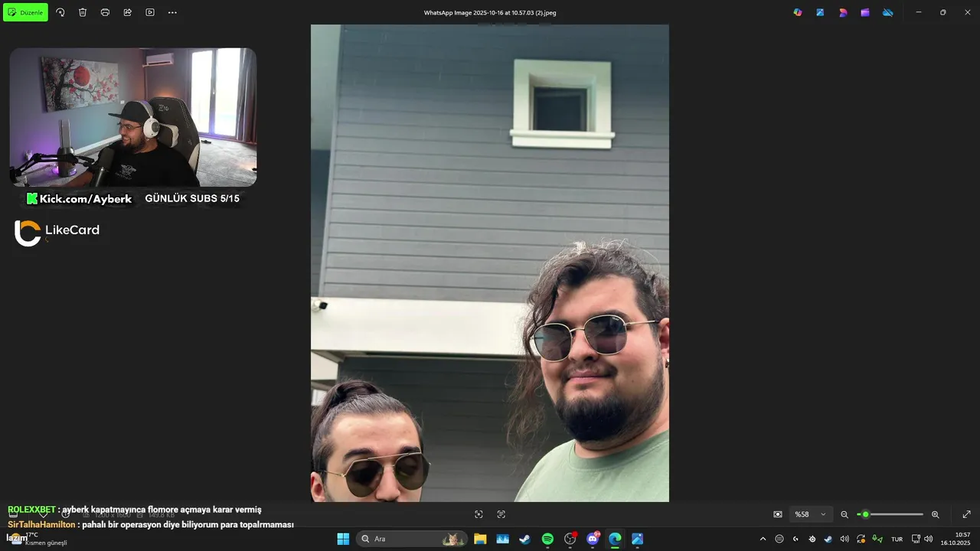Click the OneDrive not-synced cloud icon

point(888,12)
